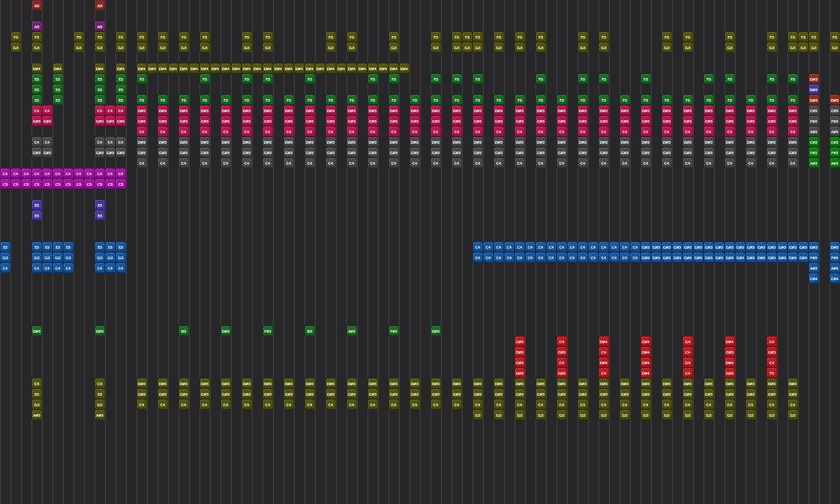Click the rightmost bright green C#3 note

(835, 142)
